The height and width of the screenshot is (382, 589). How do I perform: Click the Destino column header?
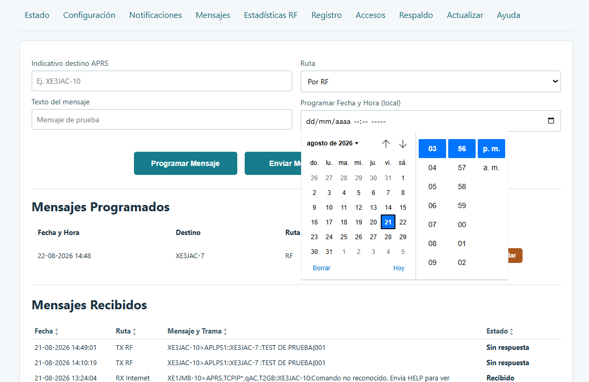point(188,233)
